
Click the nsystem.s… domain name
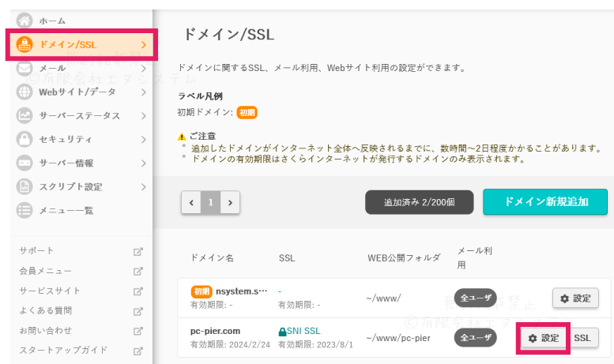[x=242, y=291]
